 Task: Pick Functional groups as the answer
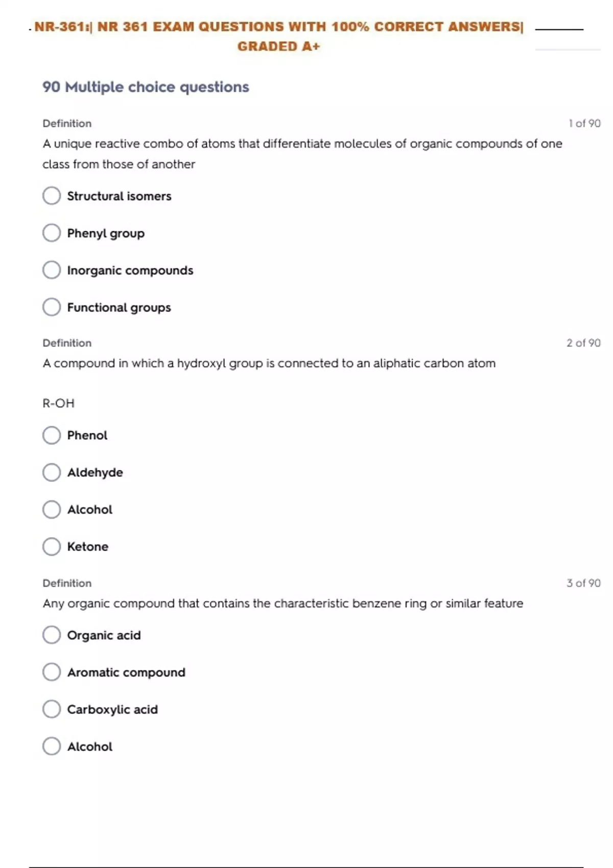[52, 307]
